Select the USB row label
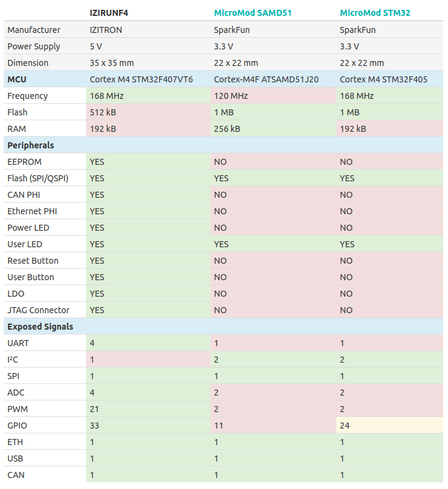 coord(15,458)
